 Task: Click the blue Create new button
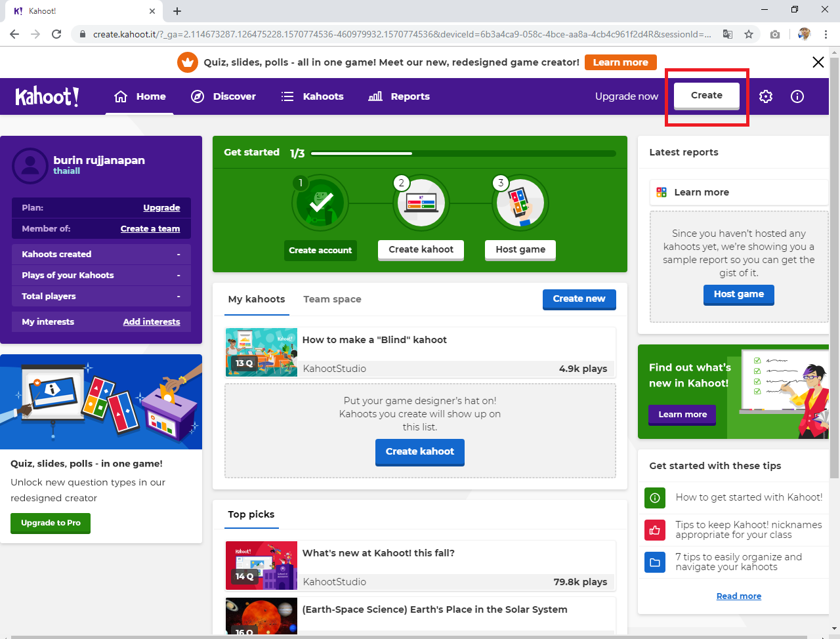pyautogui.click(x=579, y=299)
